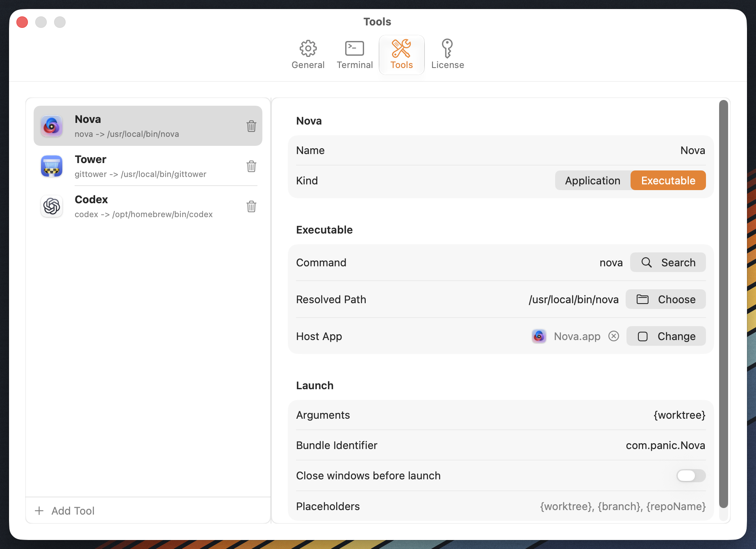Choose a resolved path file
This screenshot has height=549, width=756.
[x=665, y=299]
